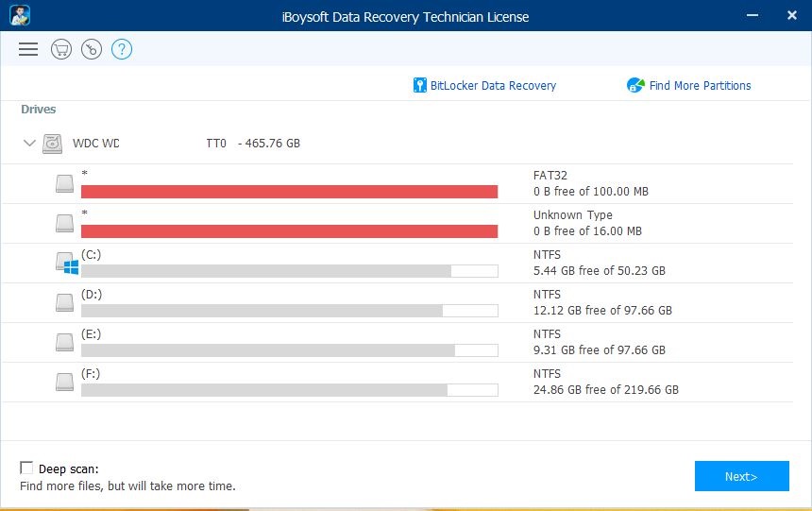Click the NTFS label of F: drive

click(547, 374)
